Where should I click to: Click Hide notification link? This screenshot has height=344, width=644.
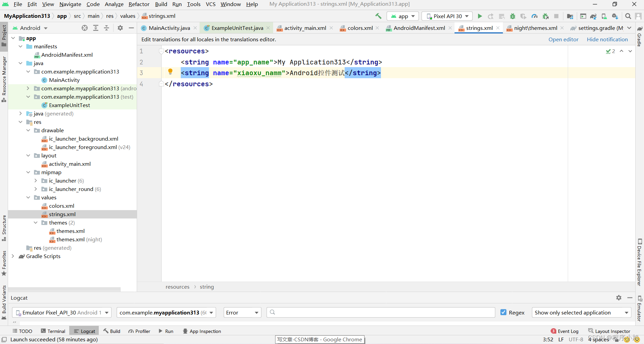(x=607, y=39)
